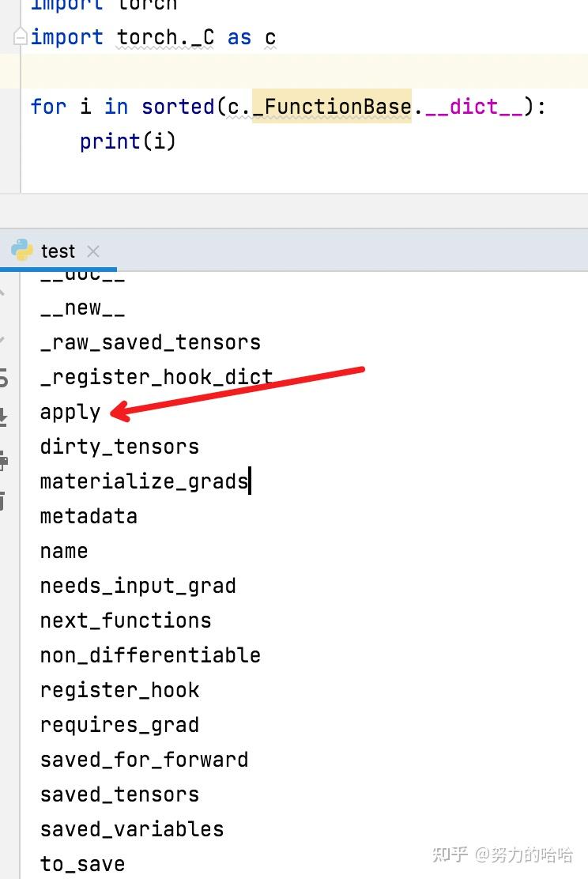The width and height of the screenshot is (588, 879).
Task: Close the test tab with its X
Action: point(93,251)
